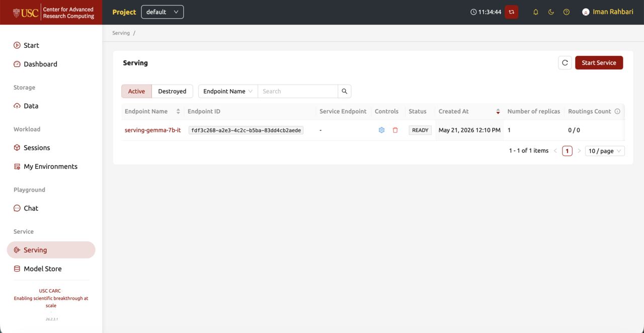This screenshot has width=644, height=333.
Task: Delete serving-gemma-7b-it using the trash icon
Action: point(395,130)
